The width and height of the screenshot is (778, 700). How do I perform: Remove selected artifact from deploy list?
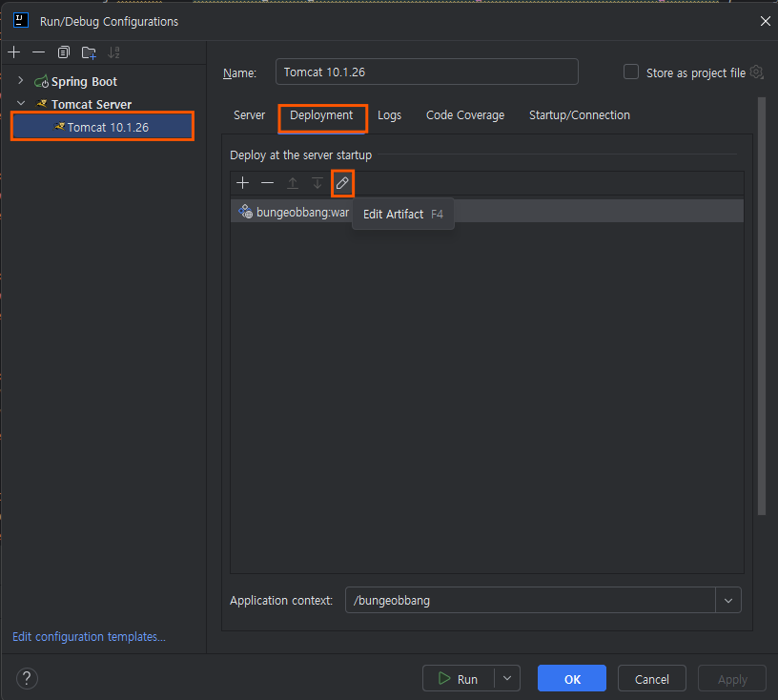[267, 183]
